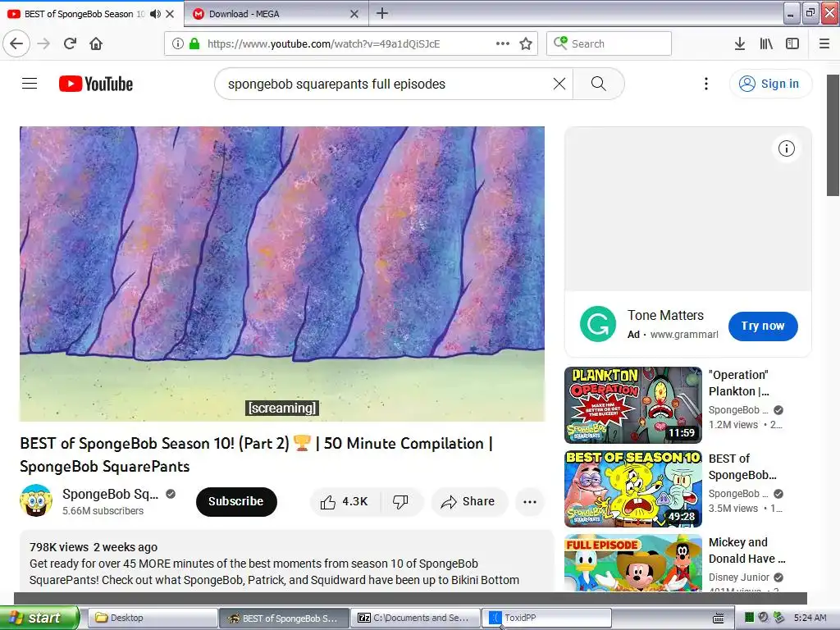The height and width of the screenshot is (630, 840).
Task: Open the Tone Matters ad title
Action: click(x=665, y=315)
